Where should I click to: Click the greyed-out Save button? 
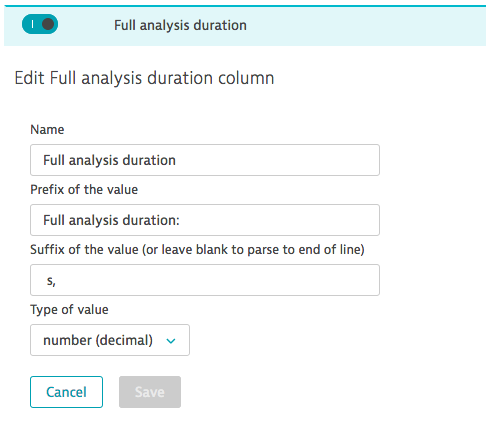150,392
